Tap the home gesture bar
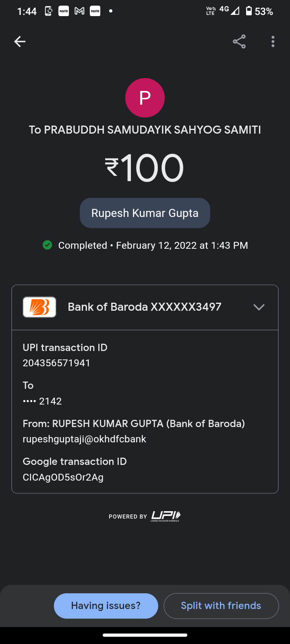The image size is (290, 644). [x=145, y=635]
